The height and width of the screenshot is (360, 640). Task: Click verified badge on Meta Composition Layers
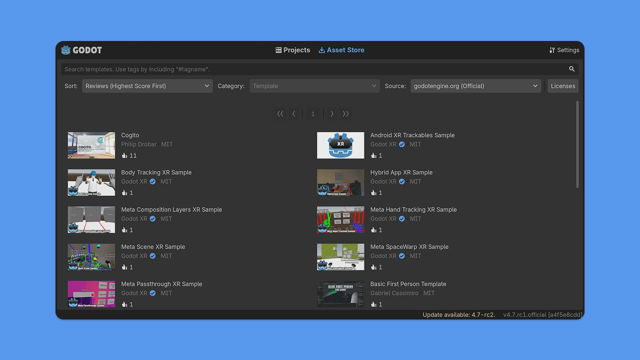153,219
